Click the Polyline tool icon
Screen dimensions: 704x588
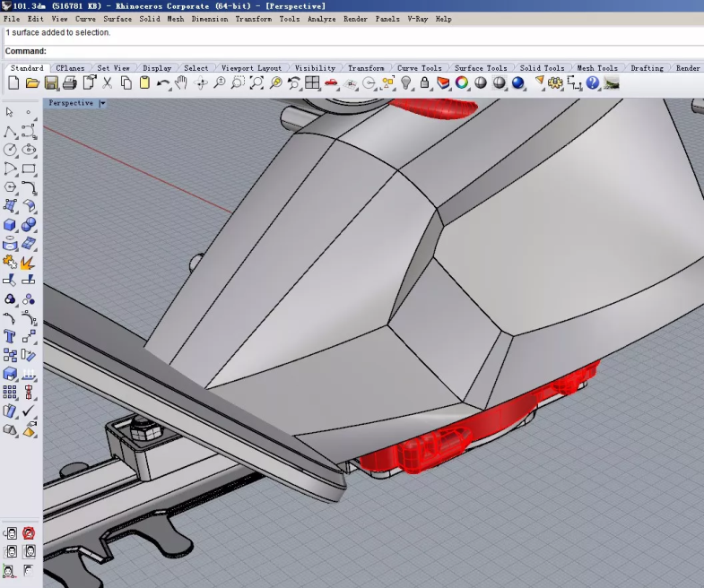10,132
